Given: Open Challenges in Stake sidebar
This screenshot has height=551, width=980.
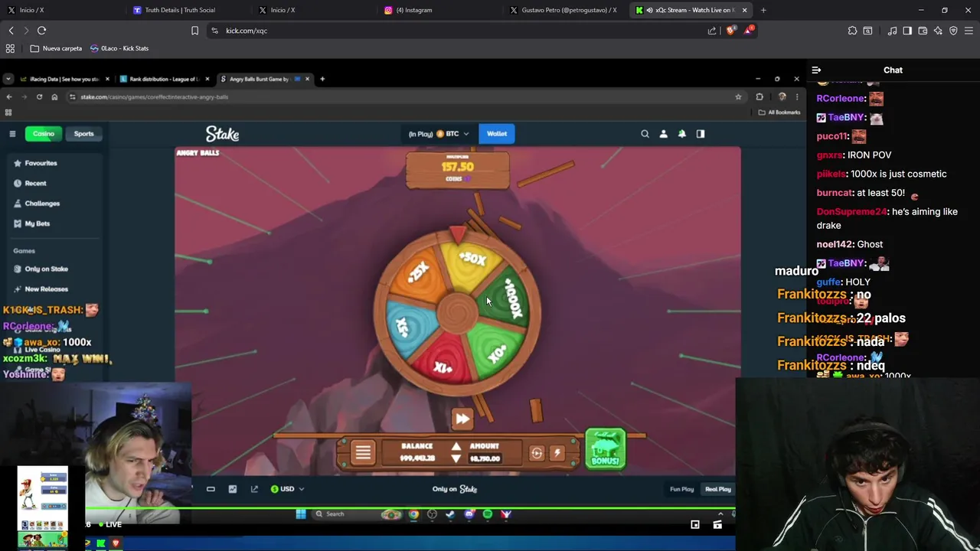Looking at the screenshot, I should (36, 204).
